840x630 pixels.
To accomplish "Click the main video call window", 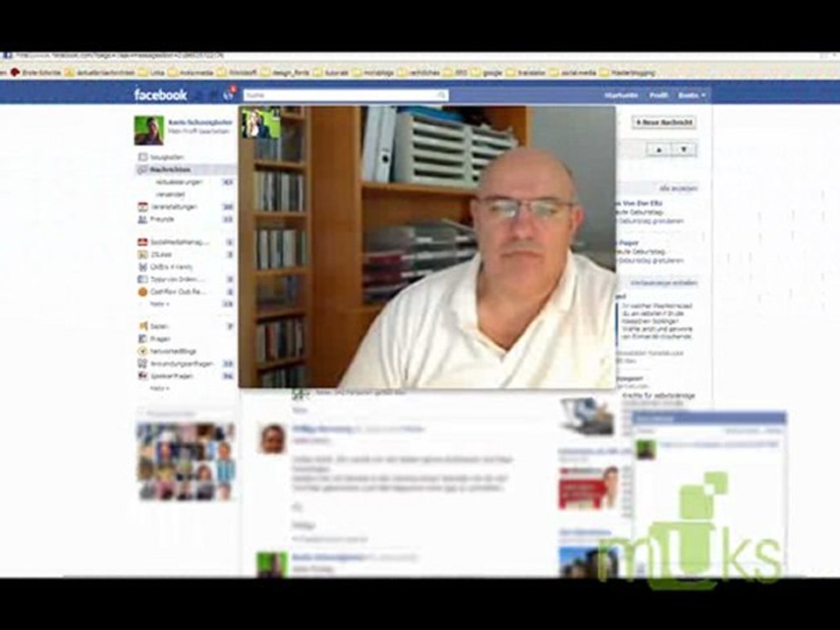I will [x=427, y=247].
